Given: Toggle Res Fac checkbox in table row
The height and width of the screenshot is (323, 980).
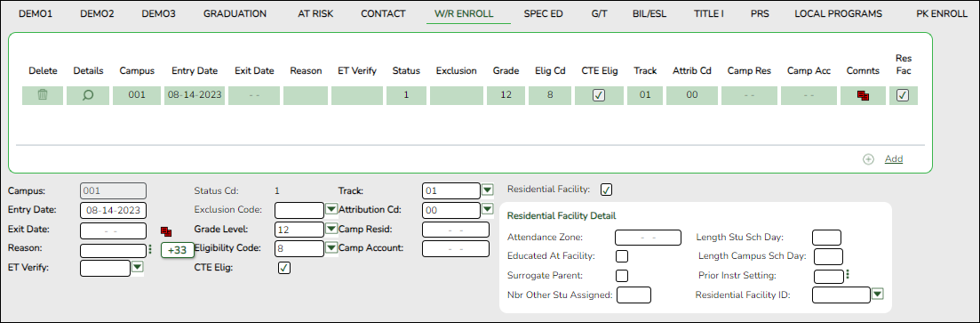Looking at the screenshot, I should click(903, 95).
